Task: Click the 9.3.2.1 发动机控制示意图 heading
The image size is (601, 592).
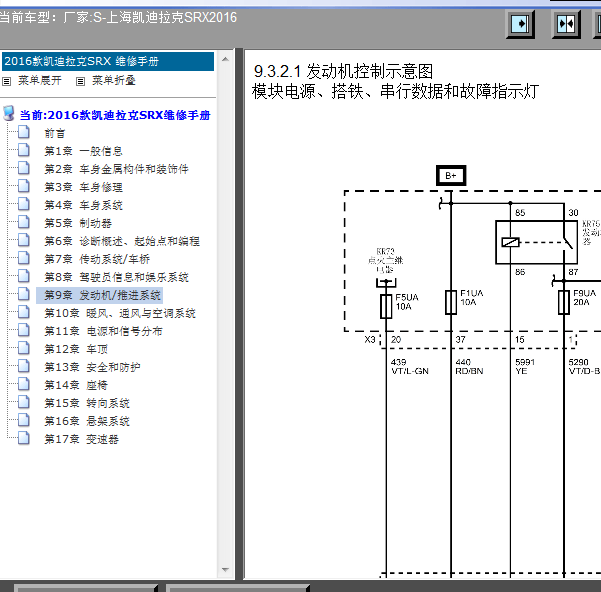Action: [x=343, y=71]
